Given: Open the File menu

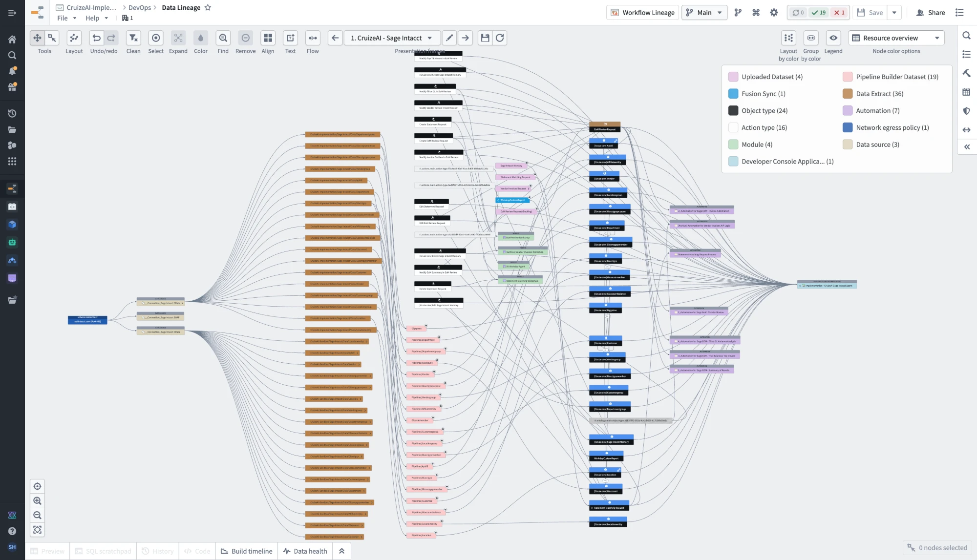Looking at the screenshot, I should [67, 18].
